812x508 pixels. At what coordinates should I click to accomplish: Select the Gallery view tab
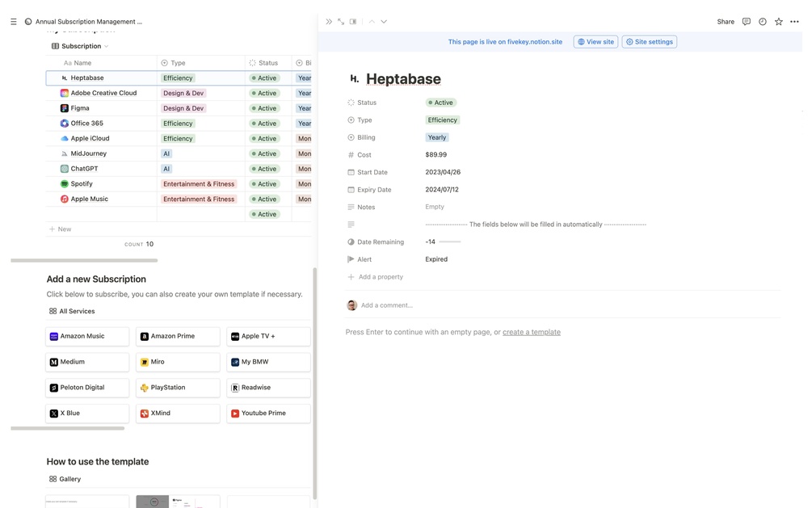[65, 479]
